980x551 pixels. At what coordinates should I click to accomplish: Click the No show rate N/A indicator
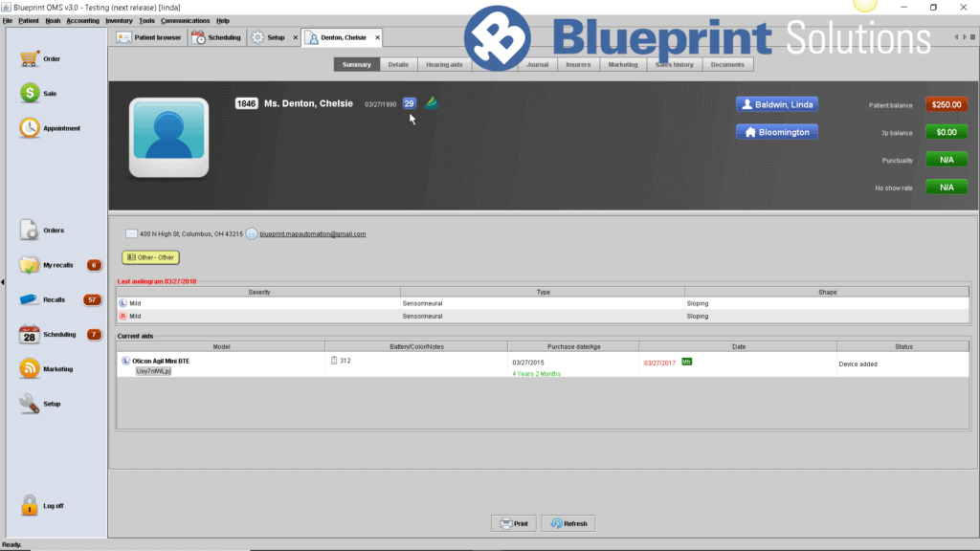[x=947, y=187]
